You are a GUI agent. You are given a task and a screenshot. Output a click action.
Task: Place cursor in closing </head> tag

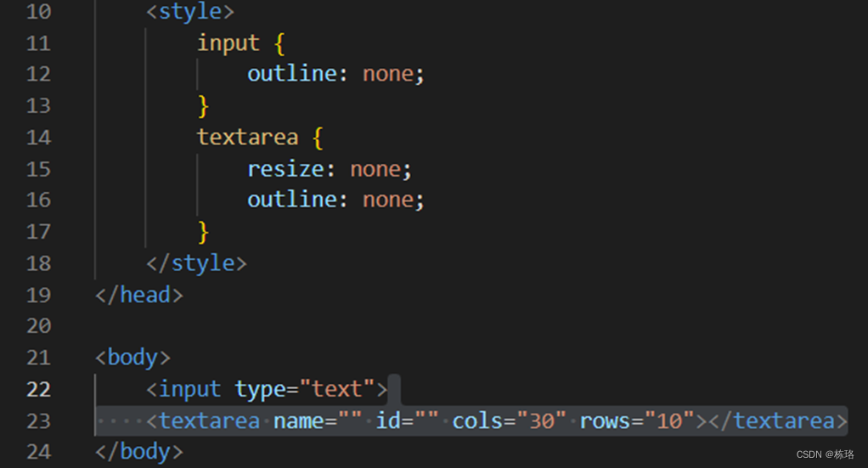(139, 295)
